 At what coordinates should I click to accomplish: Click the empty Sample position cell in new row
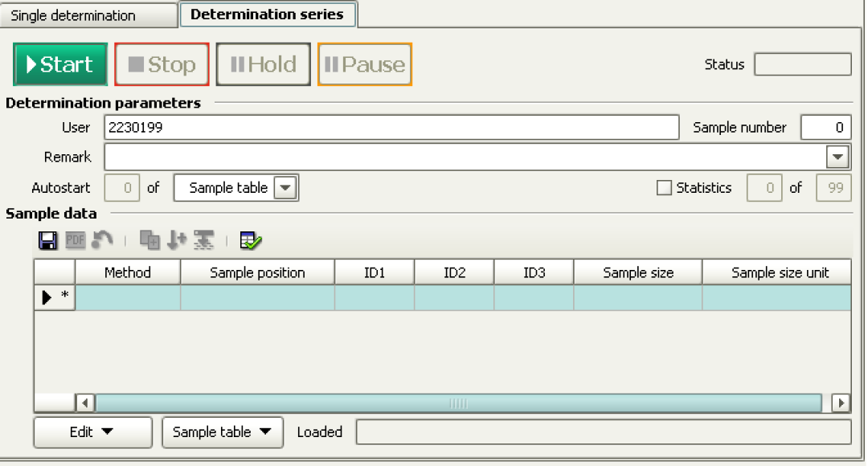(257, 298)
